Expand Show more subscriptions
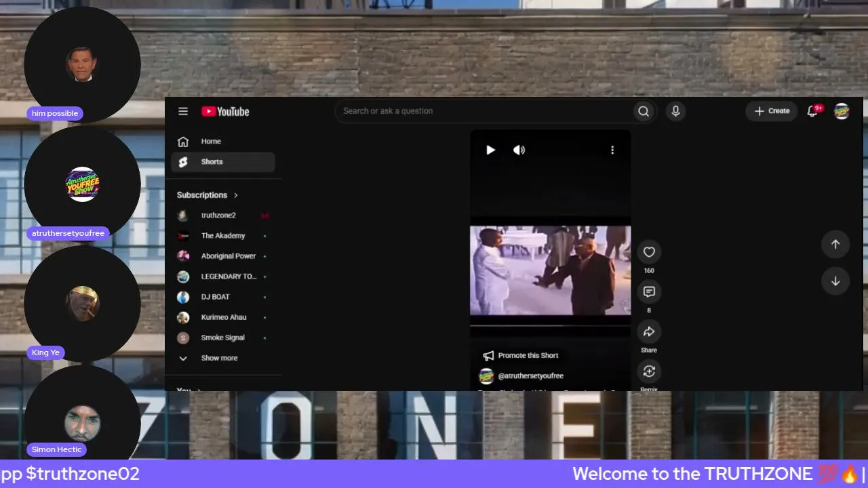 (x=223, y=358)
